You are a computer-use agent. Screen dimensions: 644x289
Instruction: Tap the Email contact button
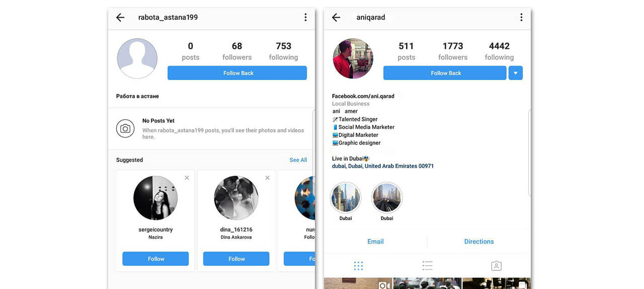(375, 242)
